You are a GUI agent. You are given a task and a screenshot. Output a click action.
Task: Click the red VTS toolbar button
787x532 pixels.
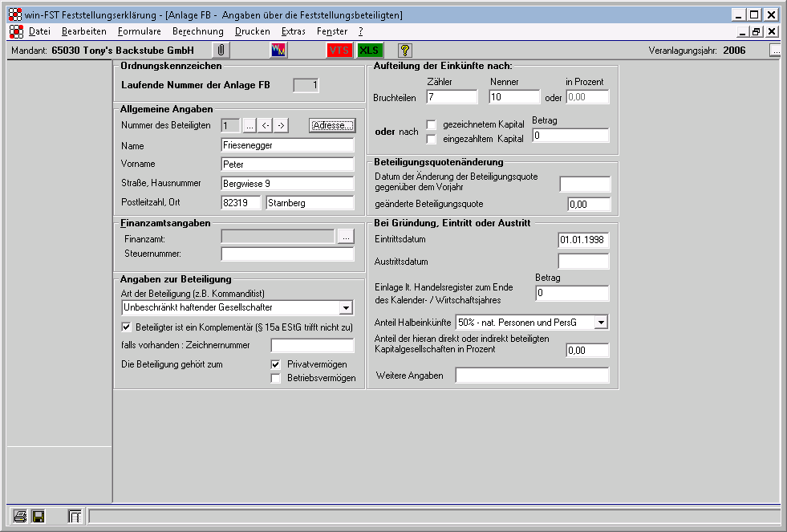tap(340, 51)
